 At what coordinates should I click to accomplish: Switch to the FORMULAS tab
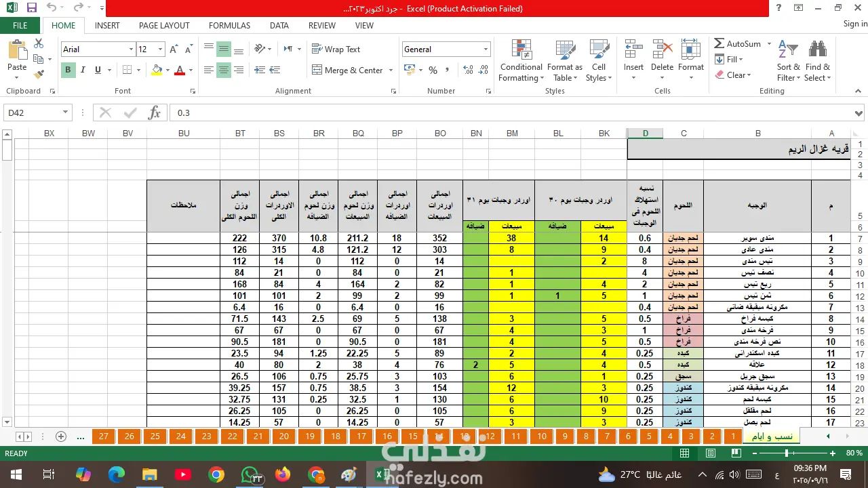[x=229, y=26]
